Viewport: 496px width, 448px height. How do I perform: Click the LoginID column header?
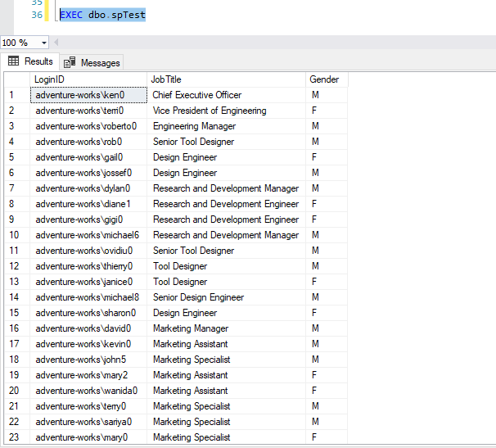[88, 79]
